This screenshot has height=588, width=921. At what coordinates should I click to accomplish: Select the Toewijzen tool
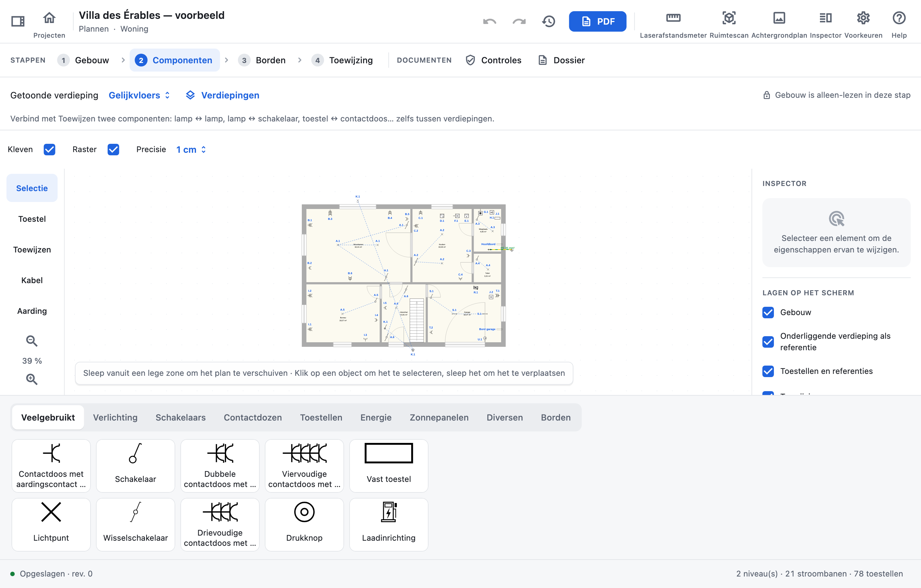point(32,250)
